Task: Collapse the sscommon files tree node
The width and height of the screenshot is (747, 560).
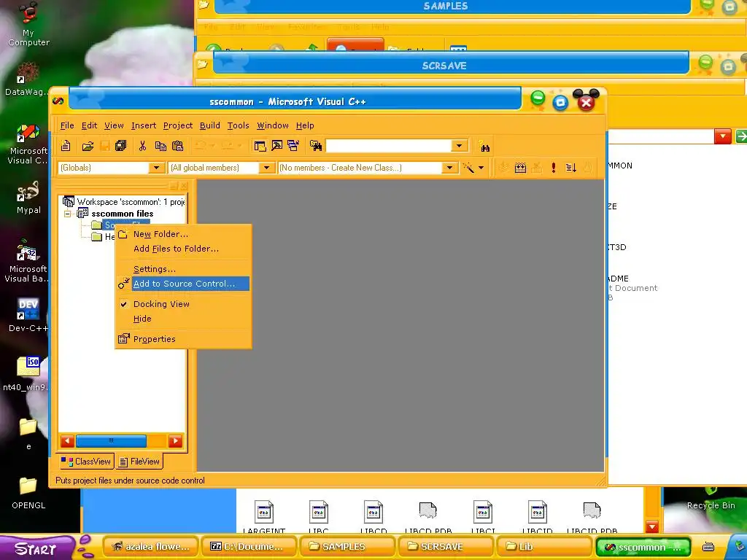Action: (68, 214)
